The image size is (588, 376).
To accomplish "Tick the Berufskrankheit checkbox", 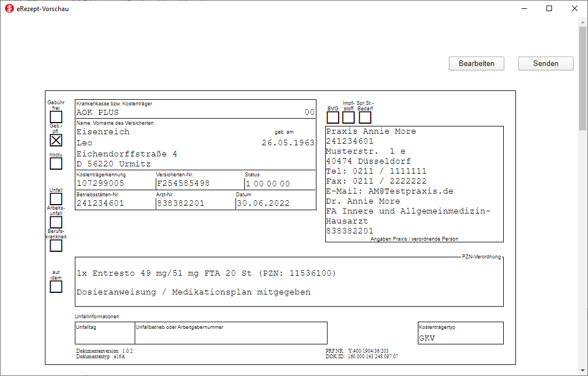I will pyautogui.click(x=56, y=246).
